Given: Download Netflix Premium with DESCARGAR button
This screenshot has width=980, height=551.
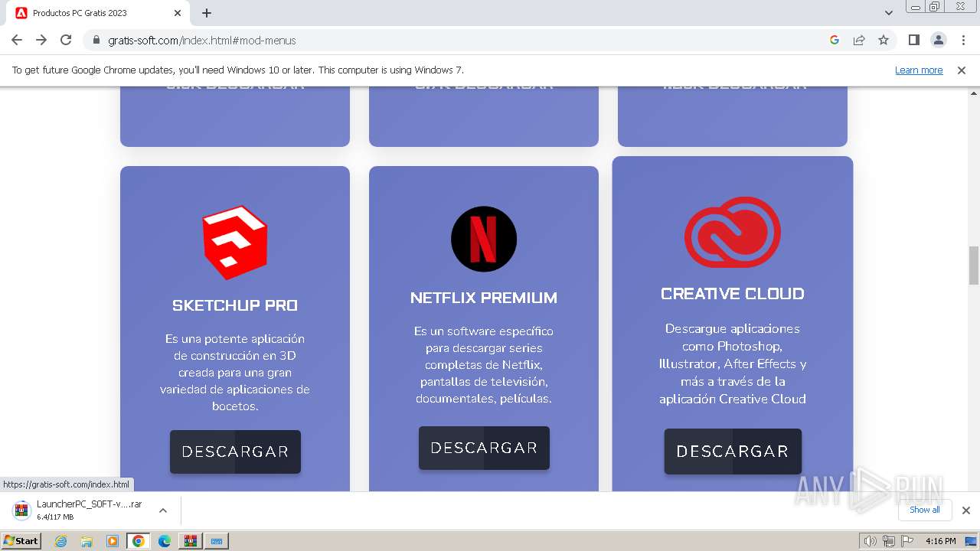Looking at the screenshot, I should pyautogui.click(x=484, y=448).
